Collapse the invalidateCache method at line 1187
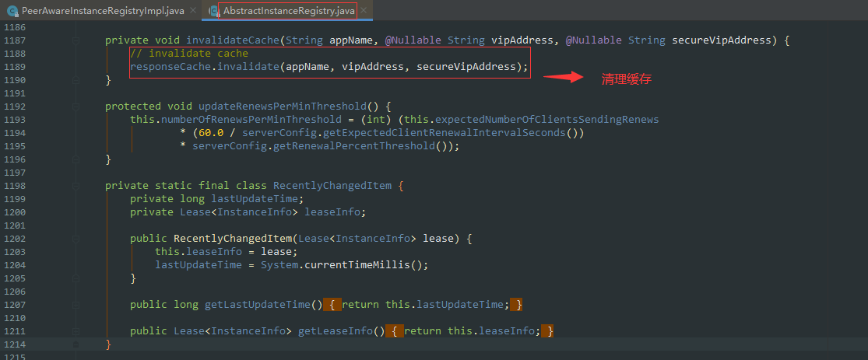Screen dimensions: 868x360 (x=76, y=40)
